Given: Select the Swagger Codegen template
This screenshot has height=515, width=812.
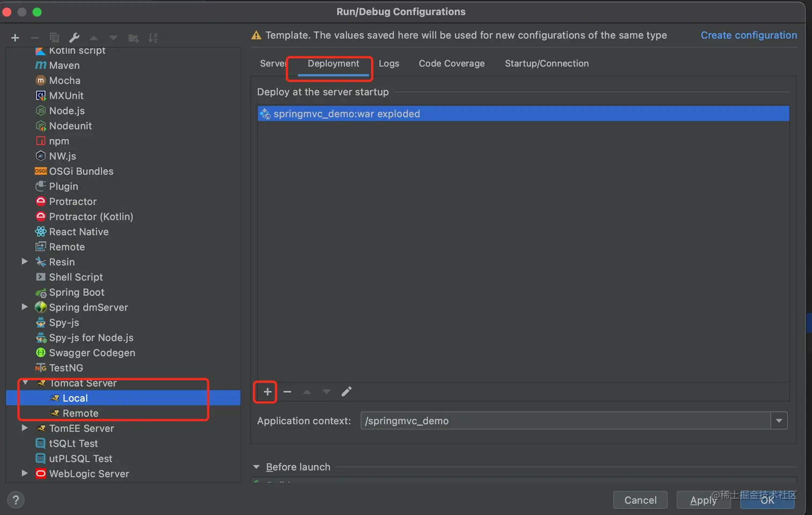Looking at the screenshot, I should point(92,353).
